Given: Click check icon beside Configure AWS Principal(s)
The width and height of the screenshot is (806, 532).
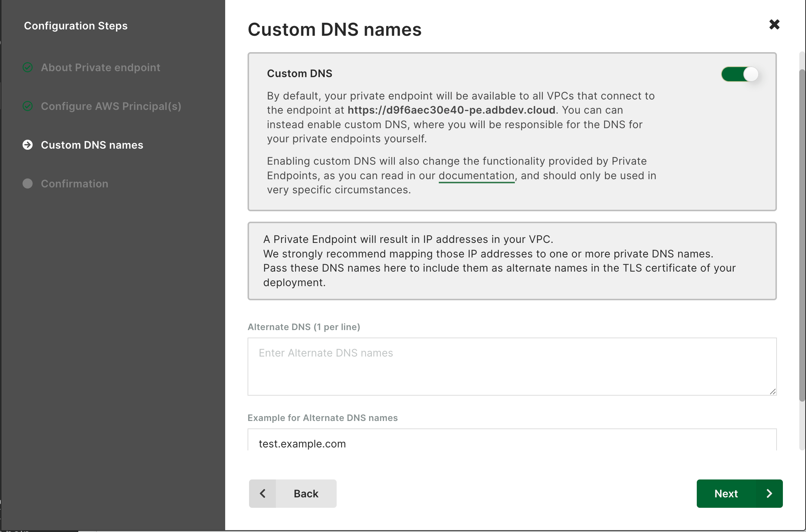Looking at the screenshot, I should pos(28,106).
